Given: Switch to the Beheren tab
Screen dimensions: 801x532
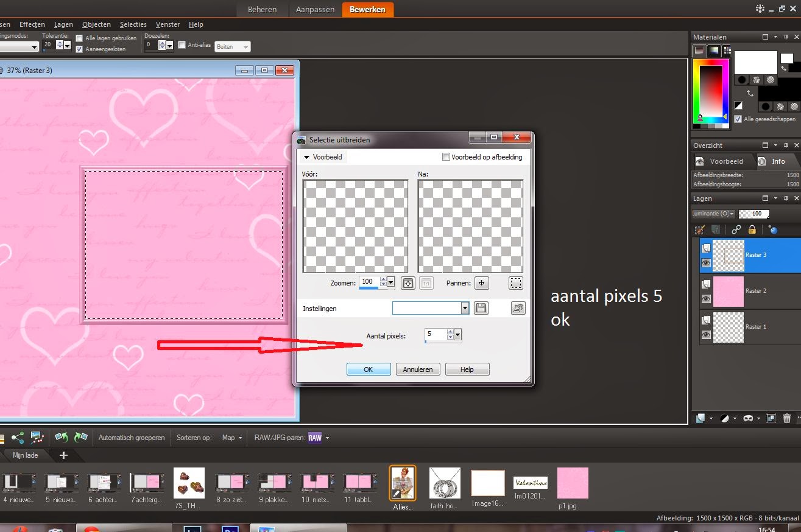Looking at the screenshot, I should (x=263, y=9).
